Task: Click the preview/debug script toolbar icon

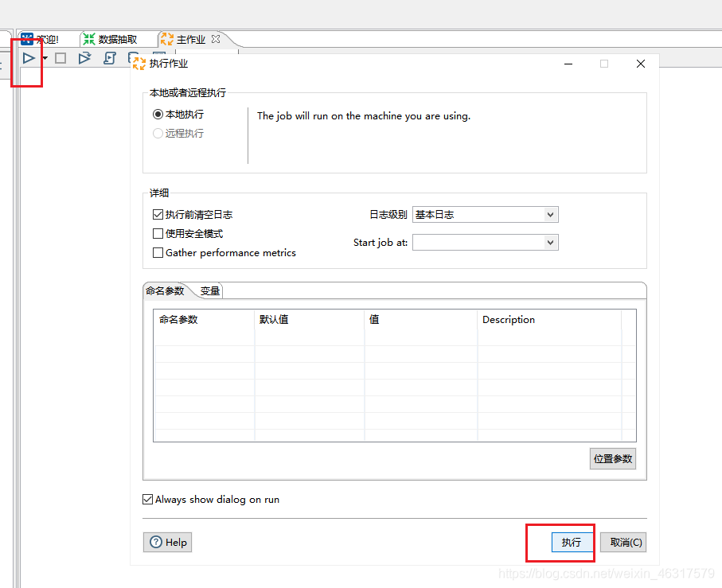Action: click(110, 56)
